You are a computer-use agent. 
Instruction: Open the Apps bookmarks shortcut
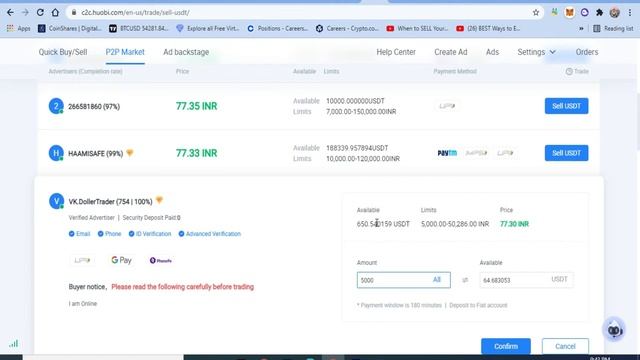pos(18,29)
